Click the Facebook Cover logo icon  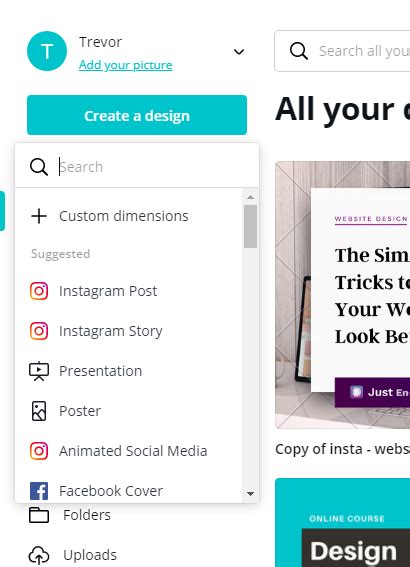pos(39,491)
